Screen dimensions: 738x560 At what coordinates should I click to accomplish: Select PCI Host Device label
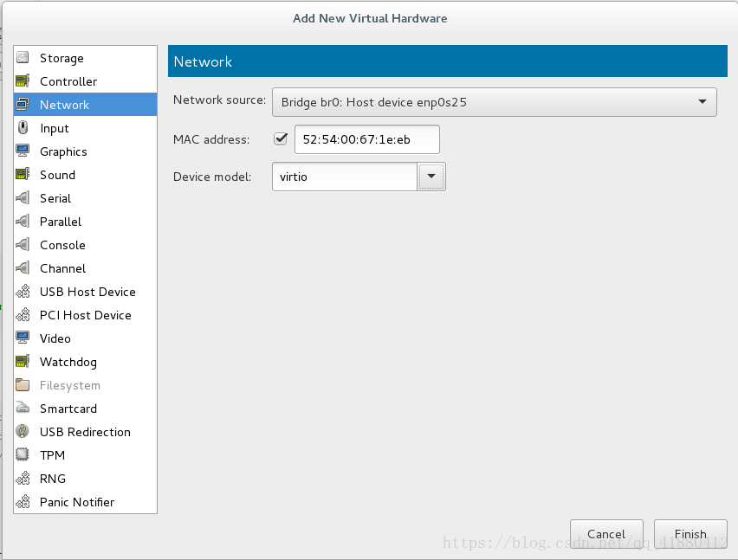coord(85,315)
